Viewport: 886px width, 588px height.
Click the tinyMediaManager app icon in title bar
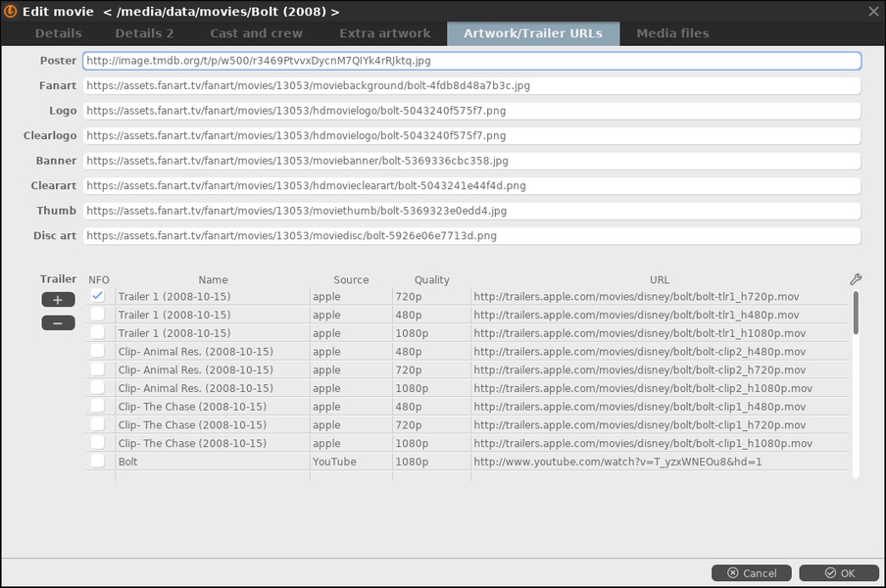click(12, 12)
